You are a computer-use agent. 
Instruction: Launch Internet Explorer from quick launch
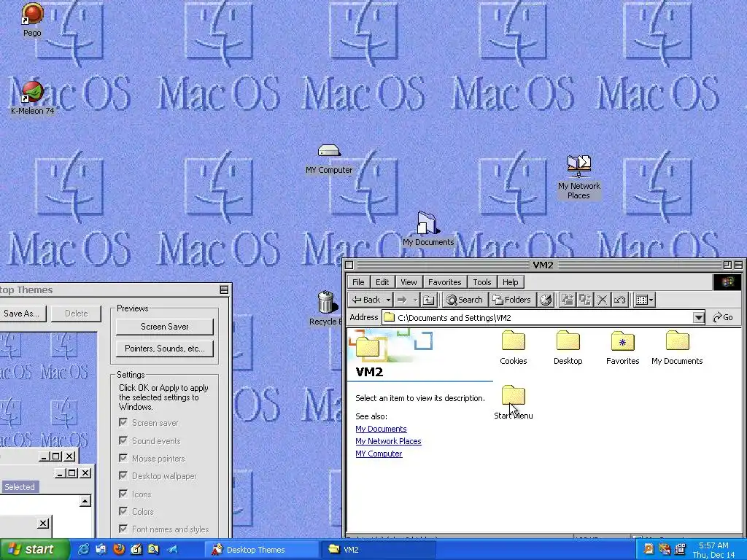[83, 550]
